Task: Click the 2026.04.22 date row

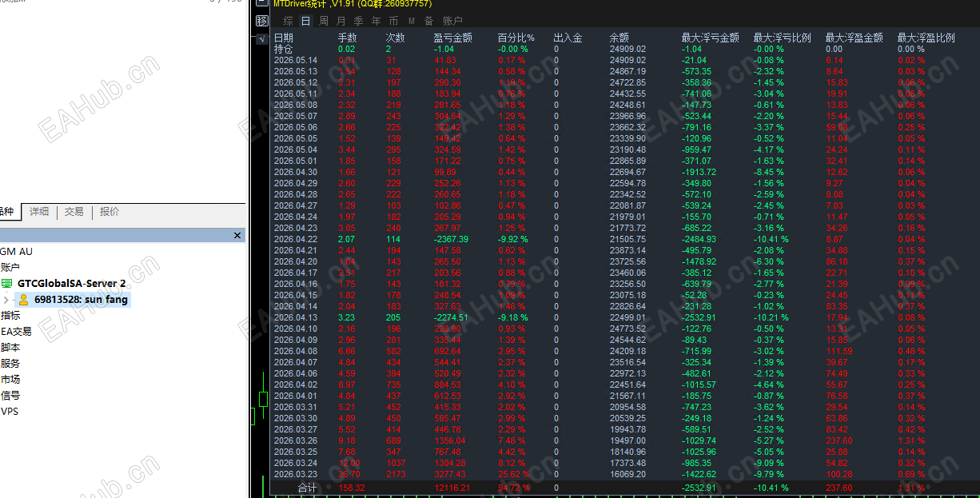Action: pyautogui.click(x=296, y=239)
